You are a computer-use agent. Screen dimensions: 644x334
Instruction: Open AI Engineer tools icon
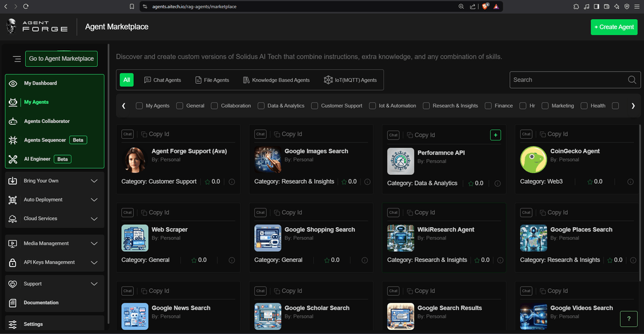pos(13,159)
